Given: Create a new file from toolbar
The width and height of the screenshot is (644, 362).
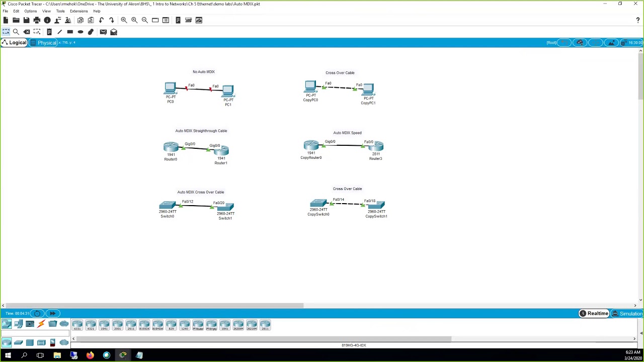Looking at the screenshot, I should click(6, 20).
